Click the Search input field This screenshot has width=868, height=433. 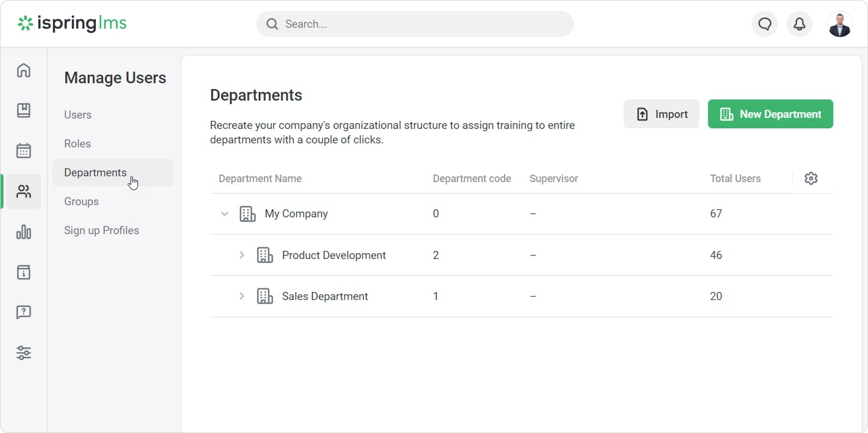(x=415, y=24)
